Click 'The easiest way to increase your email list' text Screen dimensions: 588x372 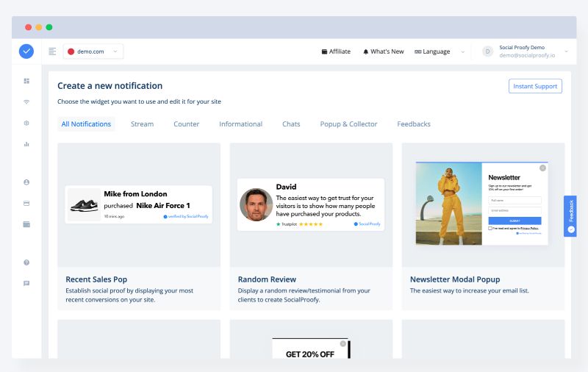coord(469,290)
